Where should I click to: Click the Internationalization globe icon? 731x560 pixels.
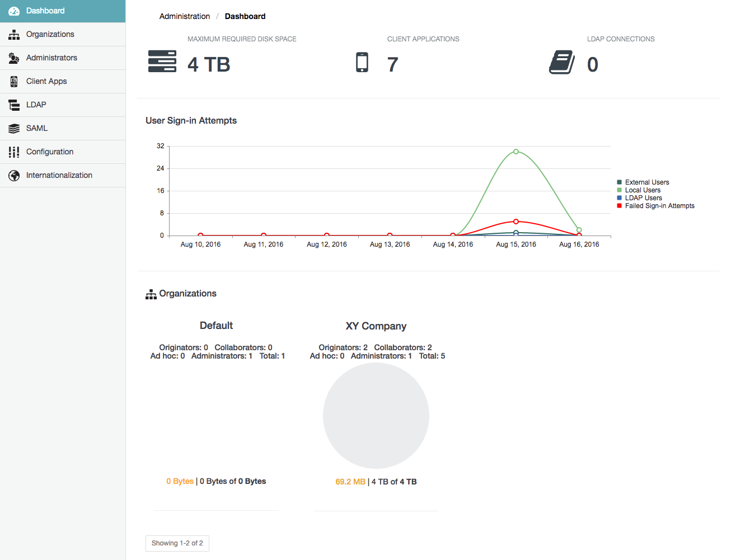(14, 176)
